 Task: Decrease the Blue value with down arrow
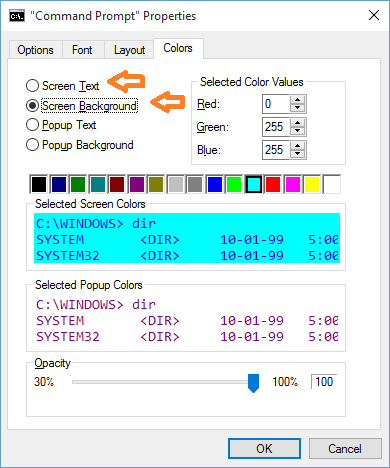pyautogui.click(x=298, y=154)
